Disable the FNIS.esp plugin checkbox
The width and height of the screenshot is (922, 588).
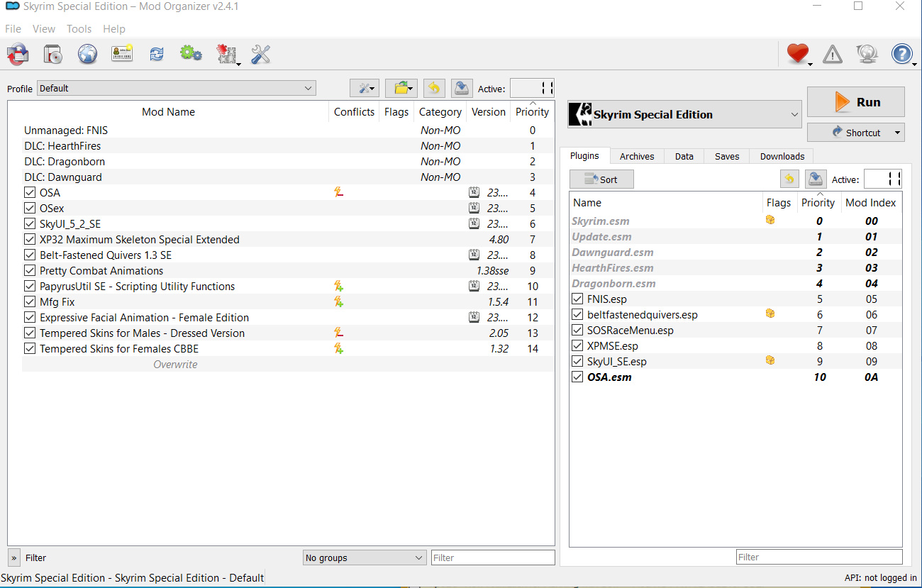point(577,299)
